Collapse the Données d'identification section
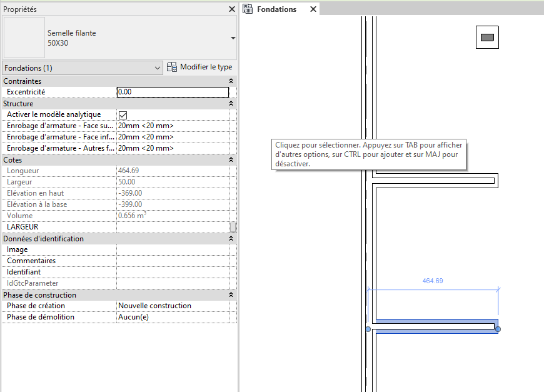Image resolution: width=544 pixels, height=392 pixels. (x=231, y=239)
